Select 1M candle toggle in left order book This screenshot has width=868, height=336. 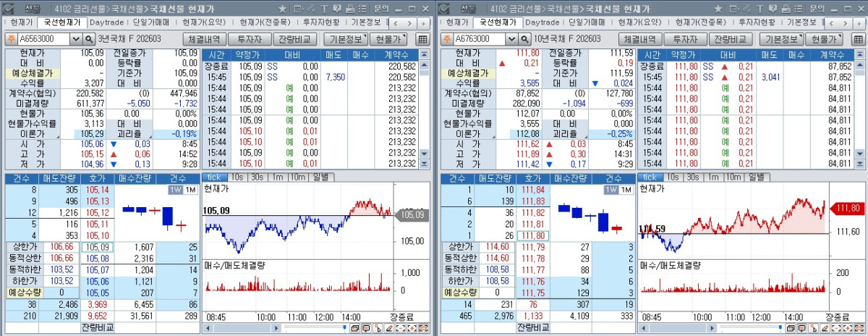tap(190, 190)
